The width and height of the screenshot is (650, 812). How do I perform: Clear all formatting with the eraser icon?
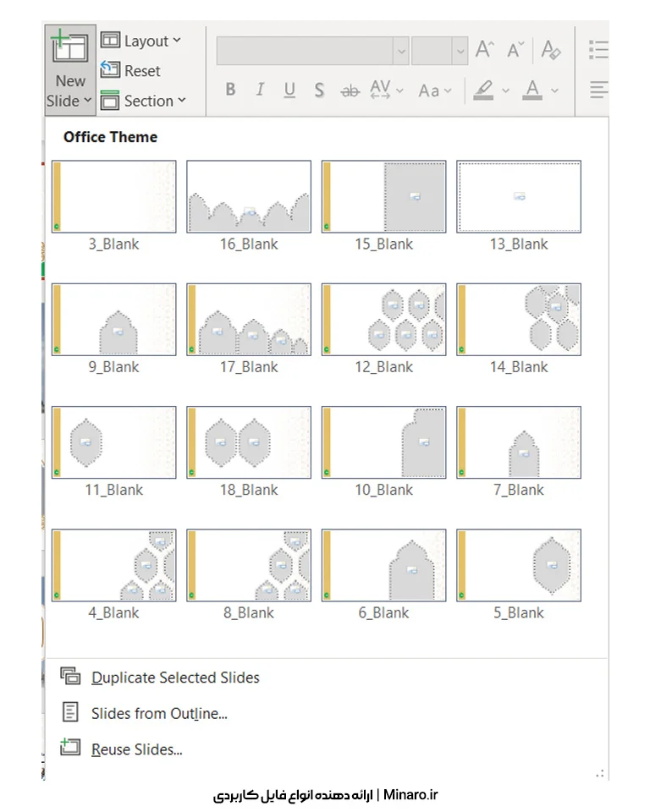551,50
